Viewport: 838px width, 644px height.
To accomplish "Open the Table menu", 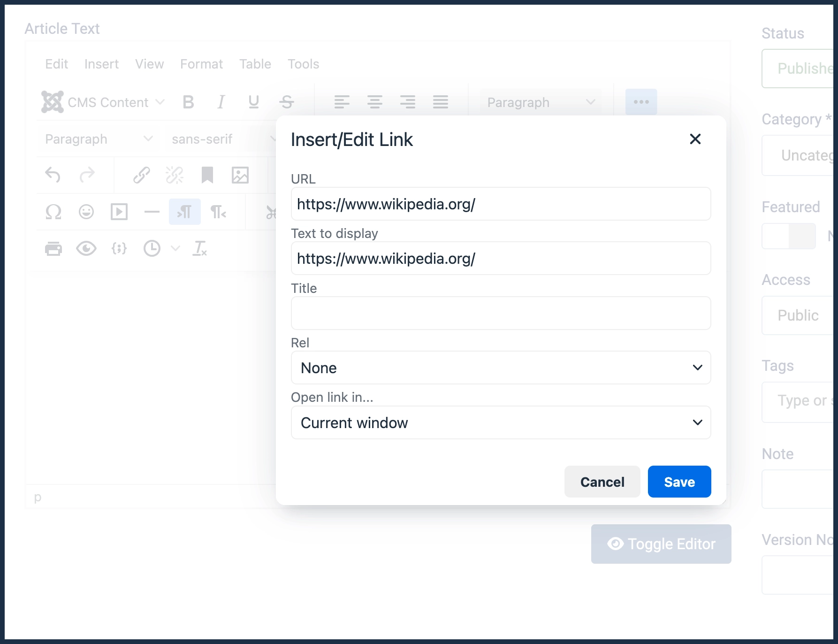I will click(x=255, y=64).
